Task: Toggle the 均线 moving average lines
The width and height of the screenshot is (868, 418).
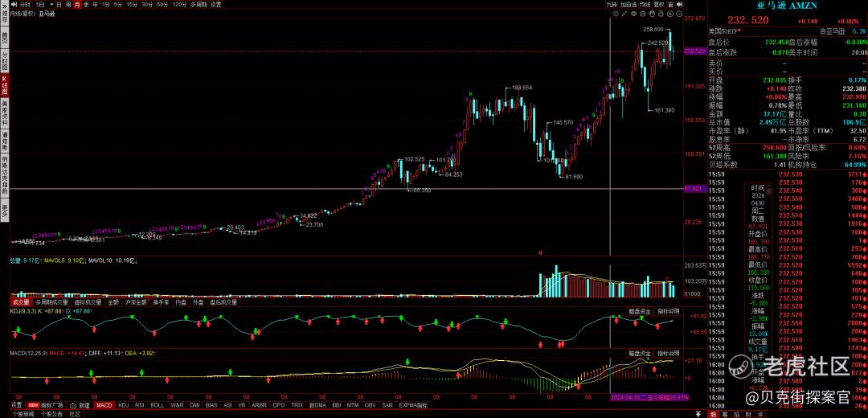Action: (x=645, y=4)
